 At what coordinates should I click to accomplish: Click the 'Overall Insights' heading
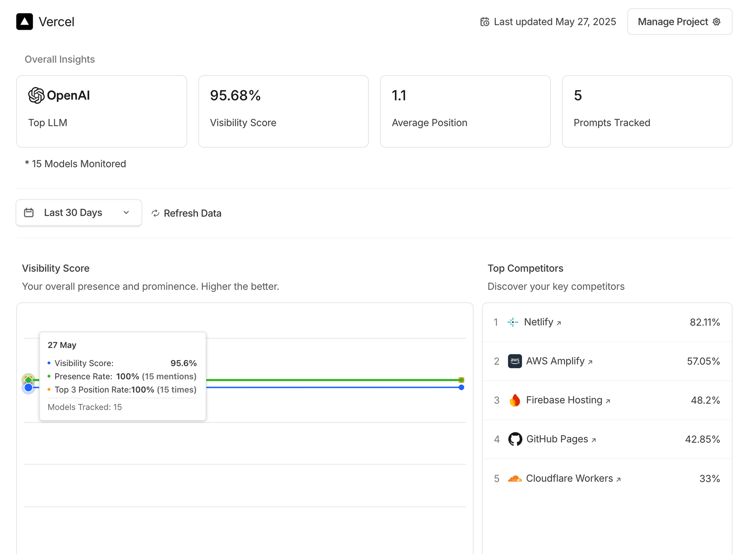(x=60, y=59)
